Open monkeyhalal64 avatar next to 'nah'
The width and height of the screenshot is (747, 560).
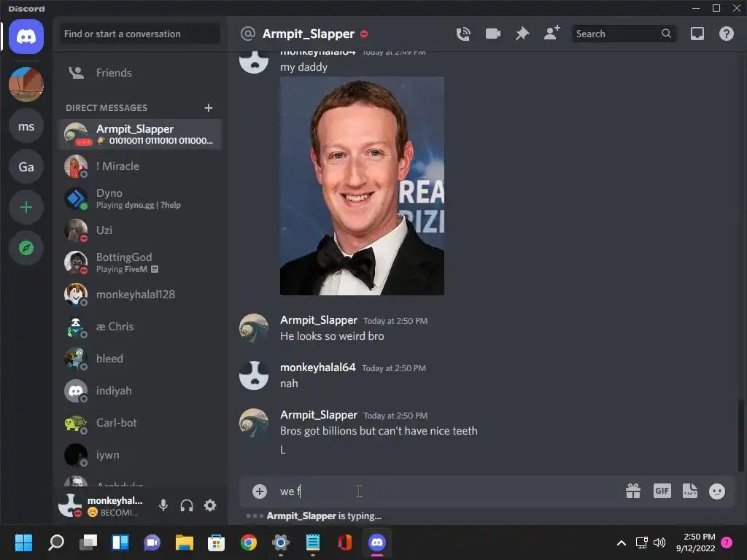point(254,376)
